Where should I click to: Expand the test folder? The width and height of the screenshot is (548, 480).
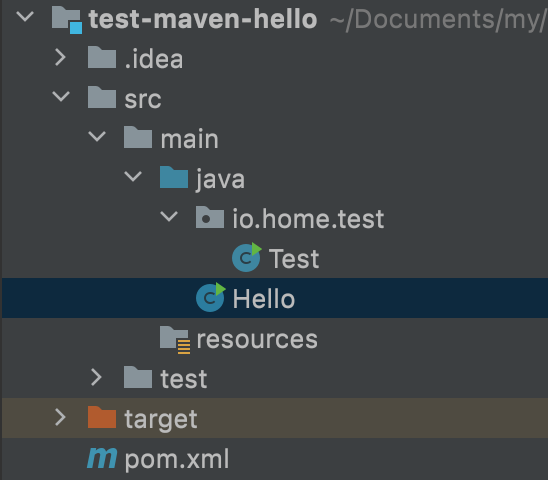(96, 378)
